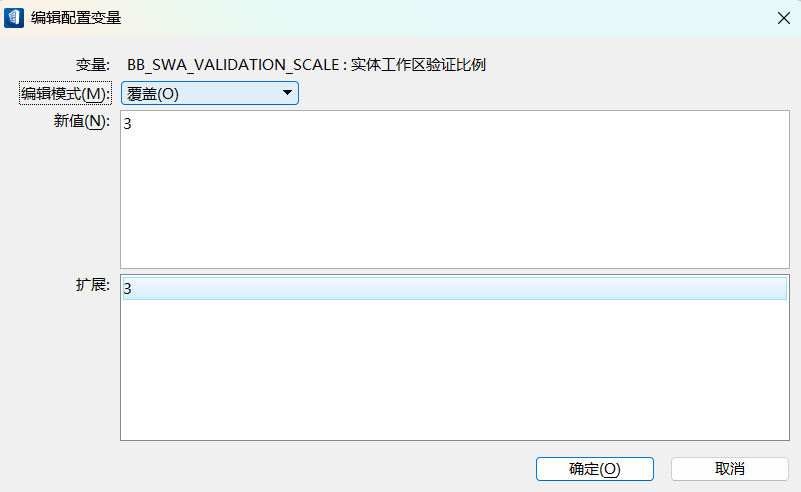Image resolution: width=801 pixels, height=492 pixels.
Task: Click the application icon in title bar
Action: pos(14,18)
